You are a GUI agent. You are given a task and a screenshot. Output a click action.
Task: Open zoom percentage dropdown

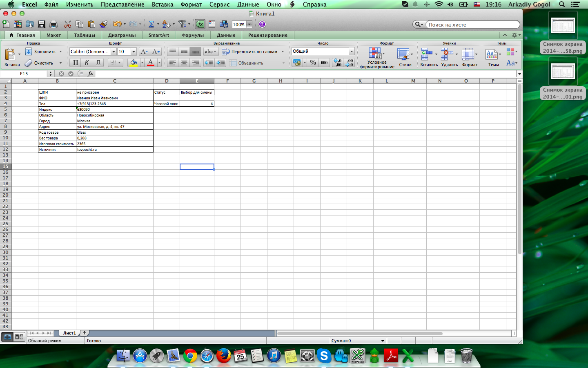point(249,25)
